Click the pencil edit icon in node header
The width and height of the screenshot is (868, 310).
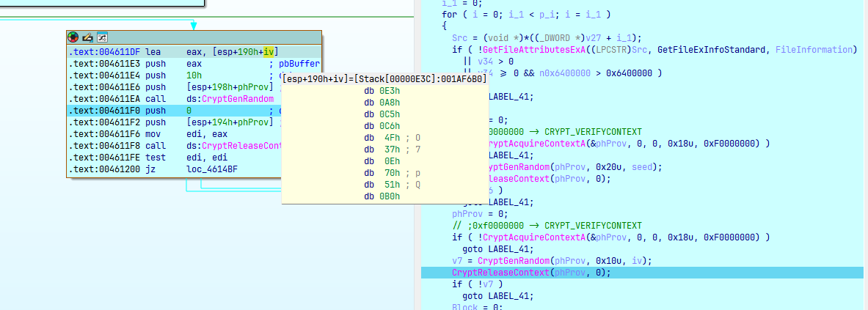[87, 37]
